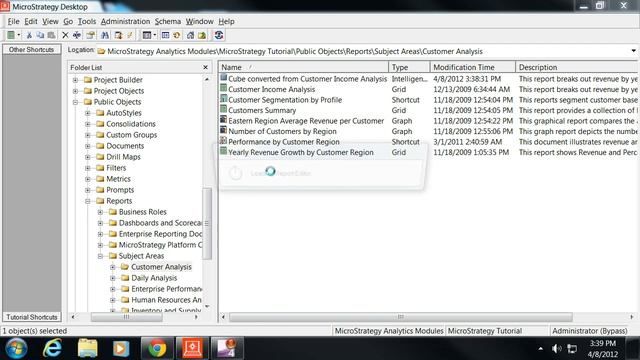The height and width of the screenshot is (360, 640).
Task: Click the volume speaker tray icon
Action: pos(556,349)
